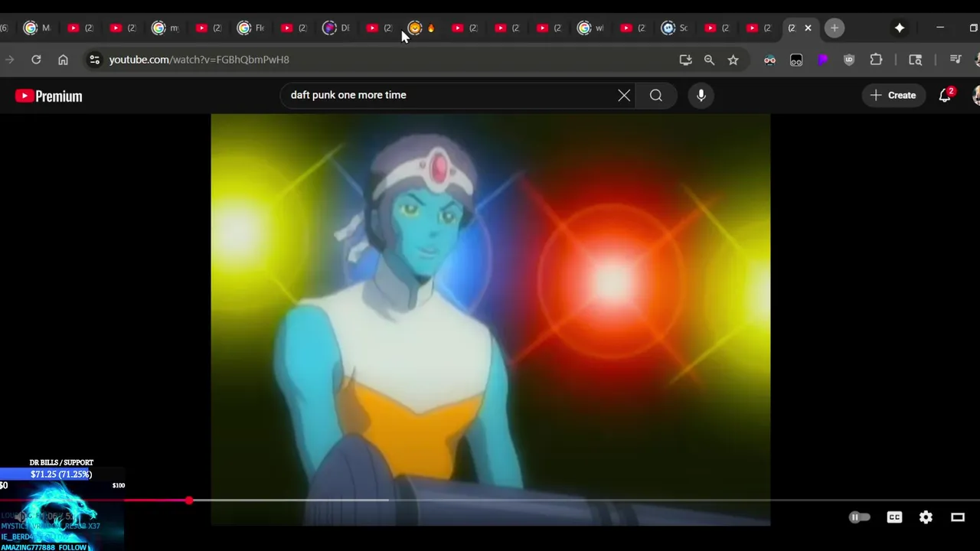
Task: Minimize the browser window
Action: click(x=940, y=28)
